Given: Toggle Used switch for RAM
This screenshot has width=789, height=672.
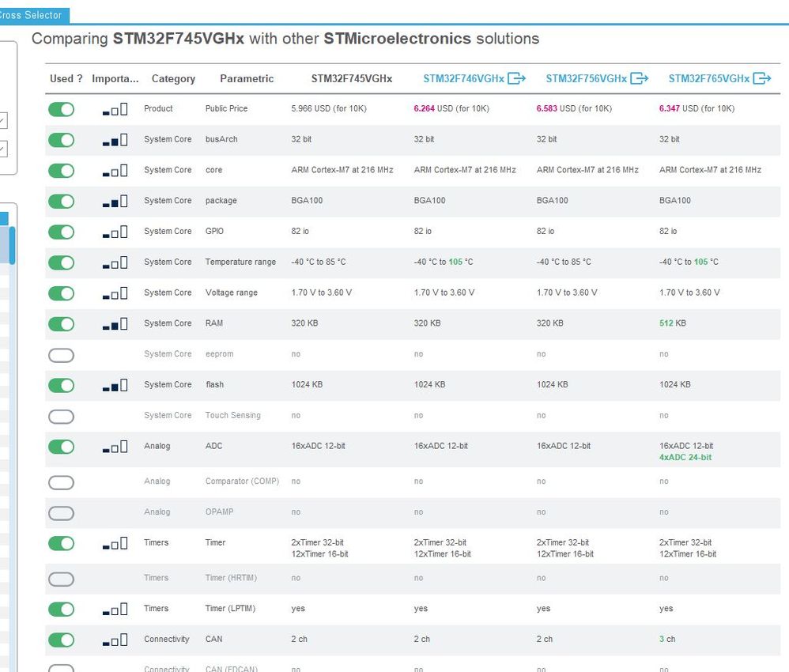Looking at the screenshot, I should click(62, 324).
